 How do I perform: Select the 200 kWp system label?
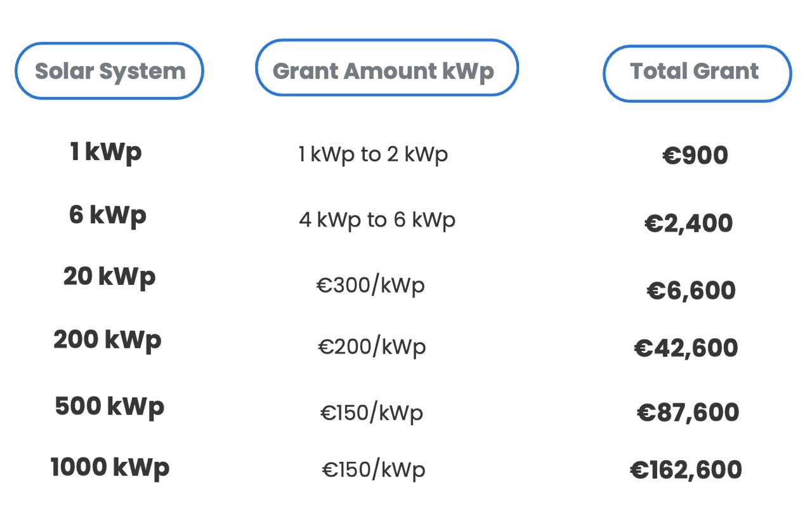pos(107,340)
